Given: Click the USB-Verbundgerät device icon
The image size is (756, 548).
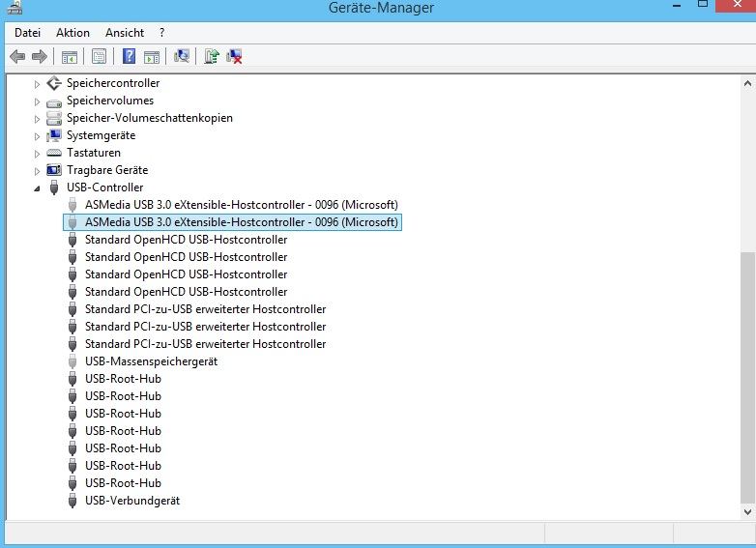Looking at the screenshot, I should 73,501.
